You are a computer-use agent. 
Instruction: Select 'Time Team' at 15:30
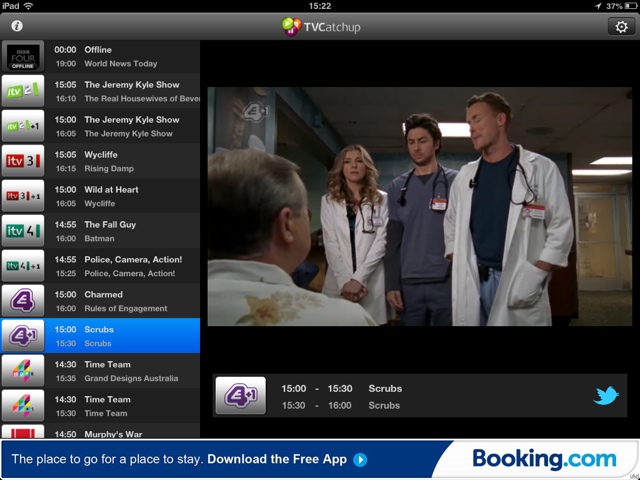(x=106, y=413)
